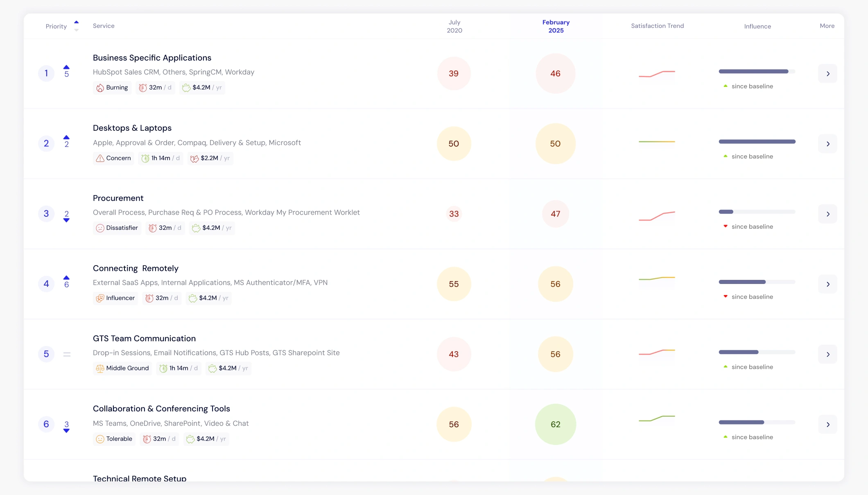Click the Concern warning triangle icon

[100, 158]
